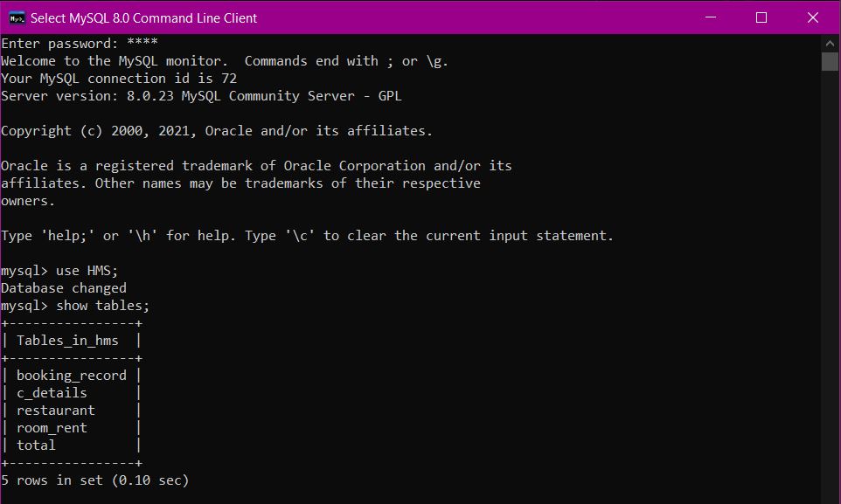Image resolution: width=841 pixels, height=504 pixels.
Task: Minimize the MySQL Command Line Client window
Action: (x=709, y=17)
